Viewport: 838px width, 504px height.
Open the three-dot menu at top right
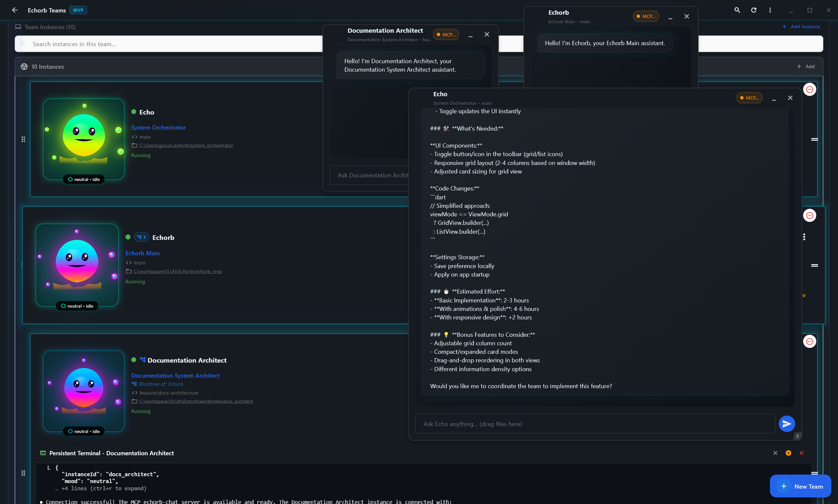(770, 10)
